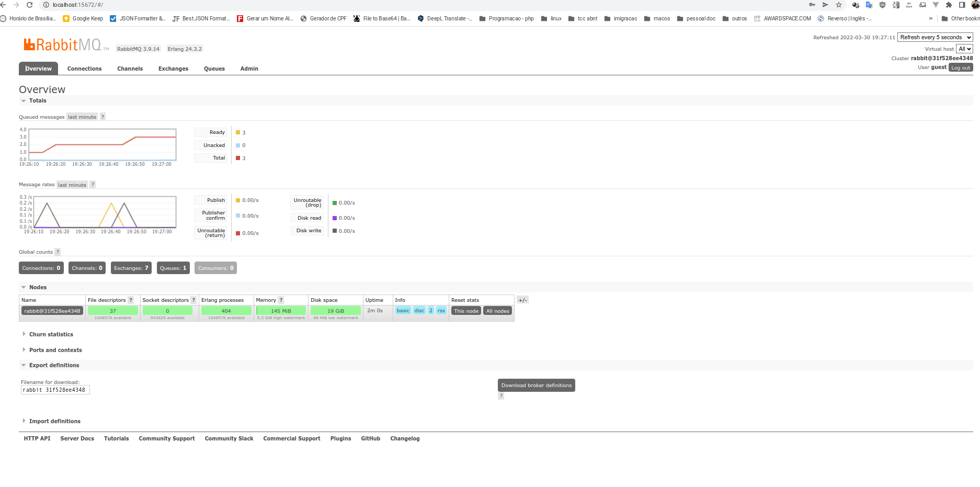980x487 pixels.
Task: Expand the Churn statistics section
Action: (47, 334)
